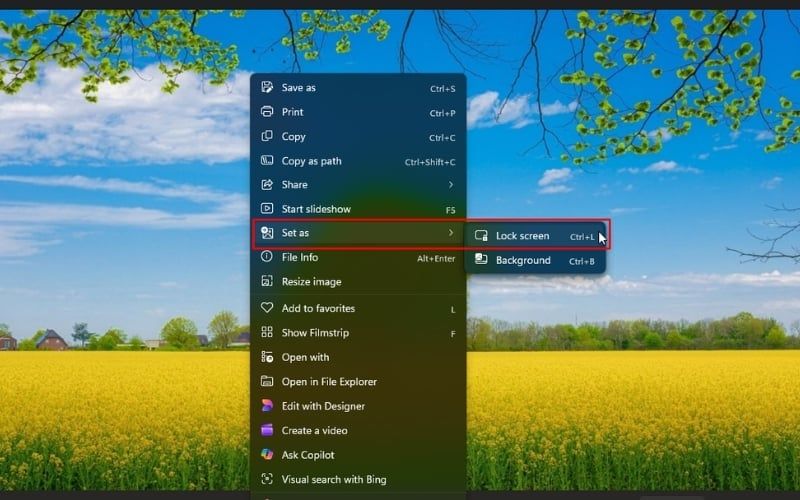Click the Show Filmstrip grid icon
800x500 pixels.
pos(267,332)
